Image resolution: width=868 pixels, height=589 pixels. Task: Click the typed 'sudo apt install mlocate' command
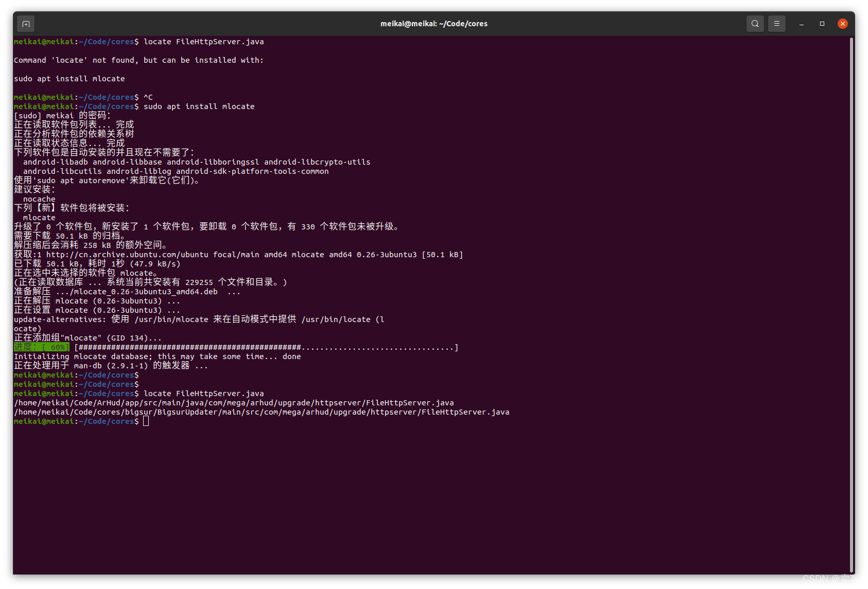pos(199,106)
